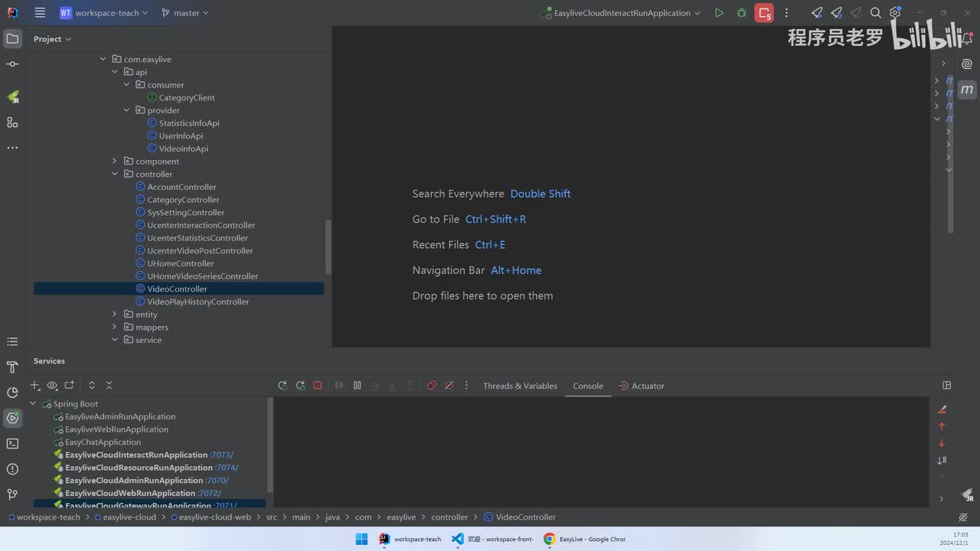Start debugging with the bug icon
The width and height of the screenshot is (980, 551).
(741, 13)
